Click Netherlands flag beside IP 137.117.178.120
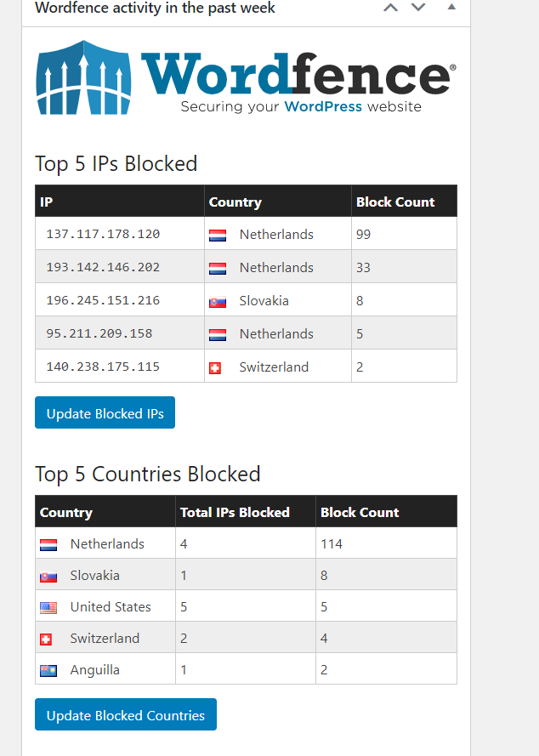 tap(218, 236)
